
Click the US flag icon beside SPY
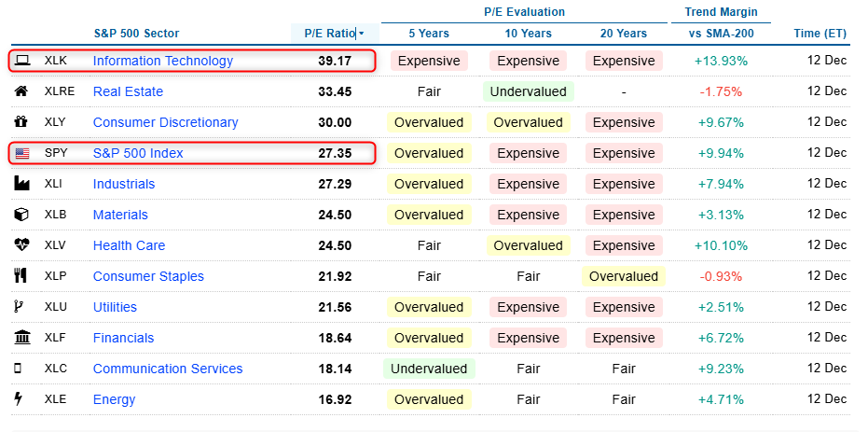tap(21, 153)
